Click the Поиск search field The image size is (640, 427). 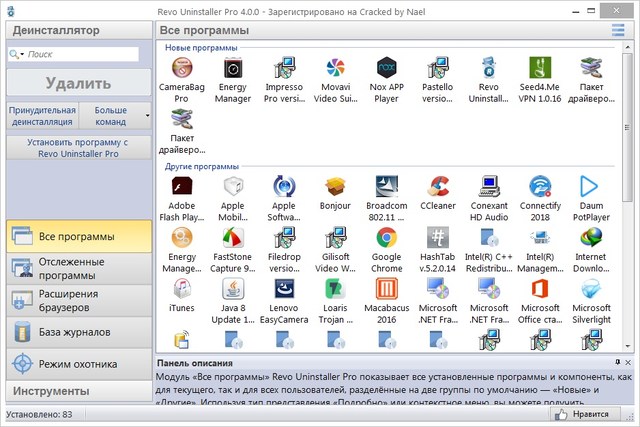[85, 55]
